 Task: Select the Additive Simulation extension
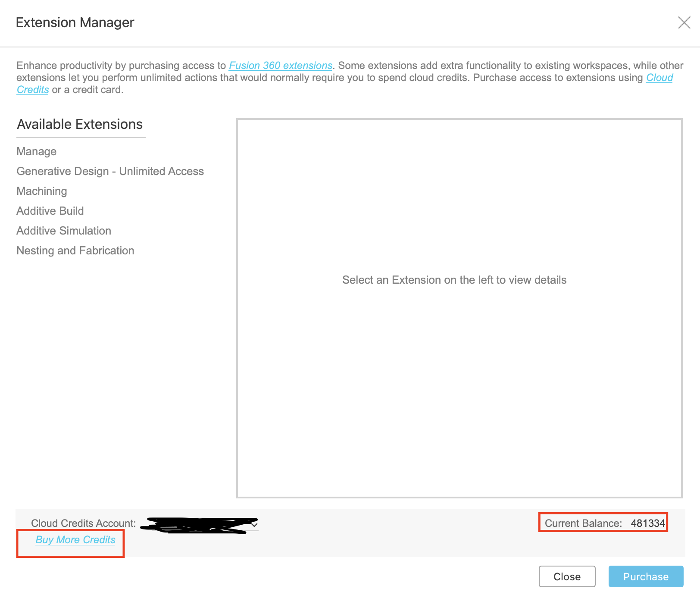[x=64, y=231]
